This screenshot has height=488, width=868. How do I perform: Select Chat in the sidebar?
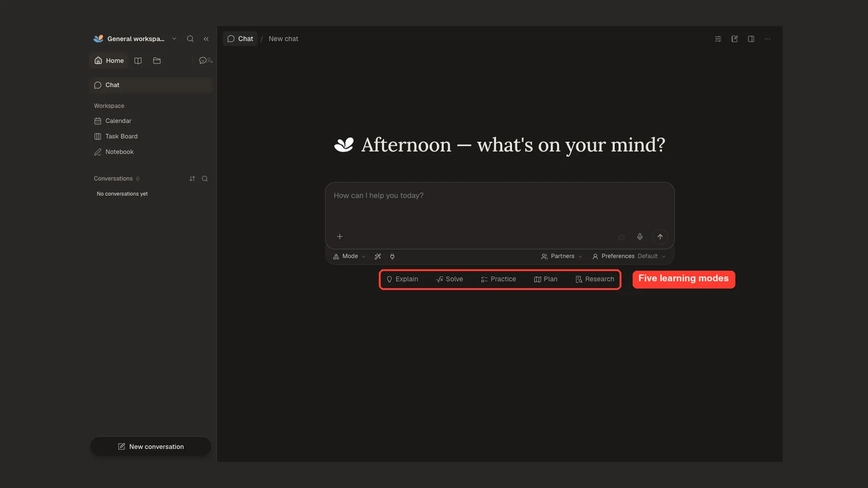click(151, 85)
